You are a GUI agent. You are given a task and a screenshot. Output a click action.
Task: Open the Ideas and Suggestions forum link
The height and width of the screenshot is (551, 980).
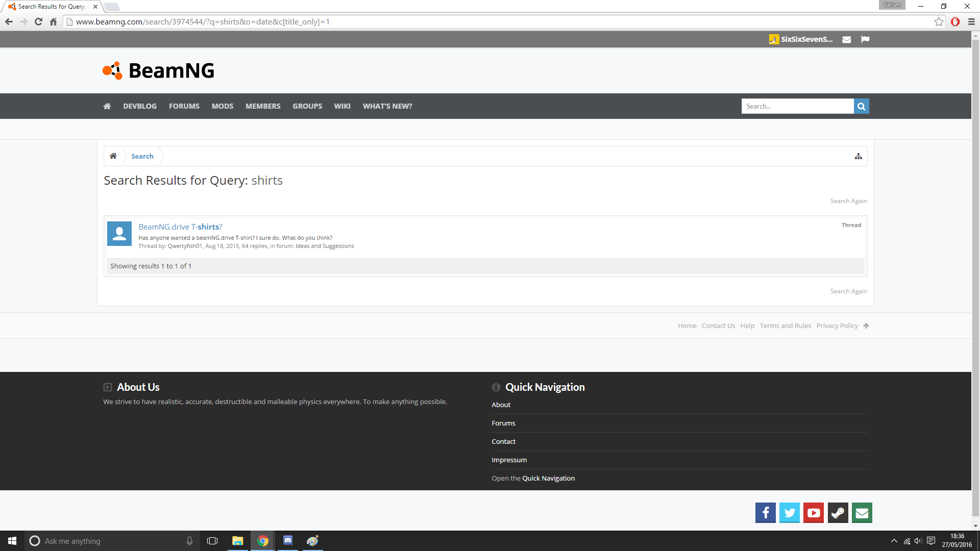[x=325, y=246]
